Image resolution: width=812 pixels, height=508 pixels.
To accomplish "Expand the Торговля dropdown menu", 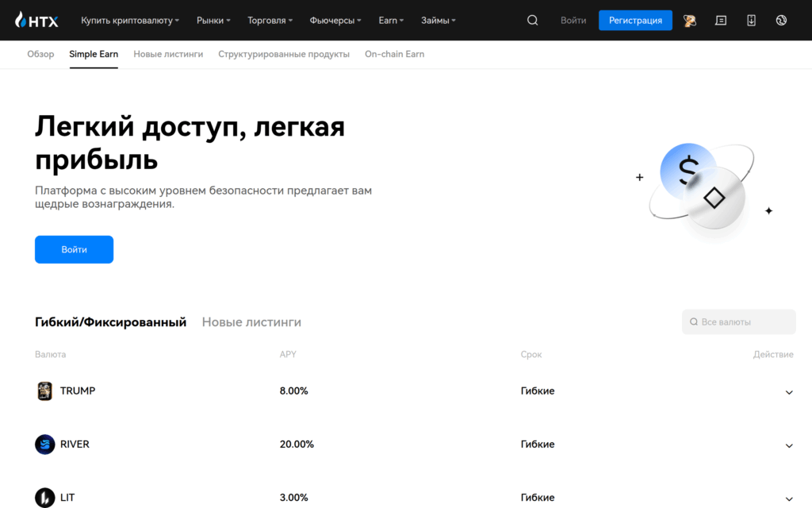I will pyautogui.click(x=270, y=20).
